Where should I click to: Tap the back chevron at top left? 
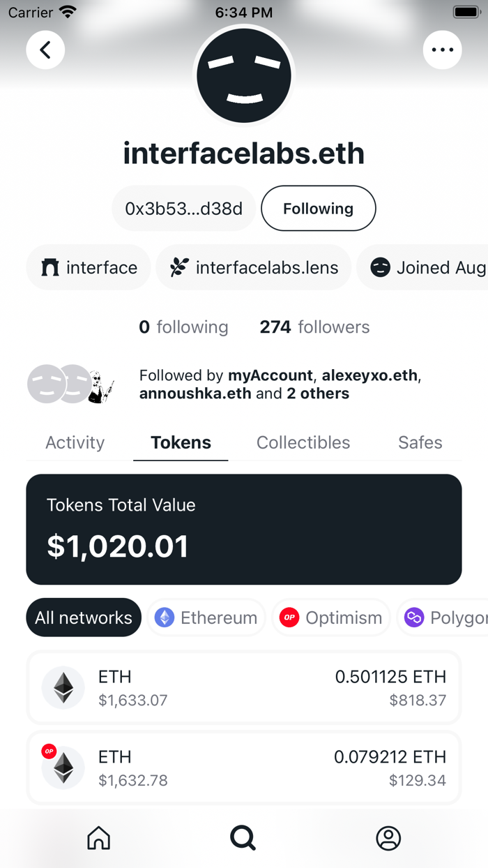(45, 50)
